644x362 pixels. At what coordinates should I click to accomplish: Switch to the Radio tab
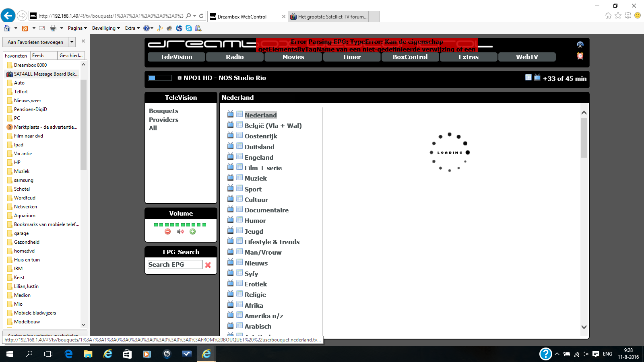235,57
